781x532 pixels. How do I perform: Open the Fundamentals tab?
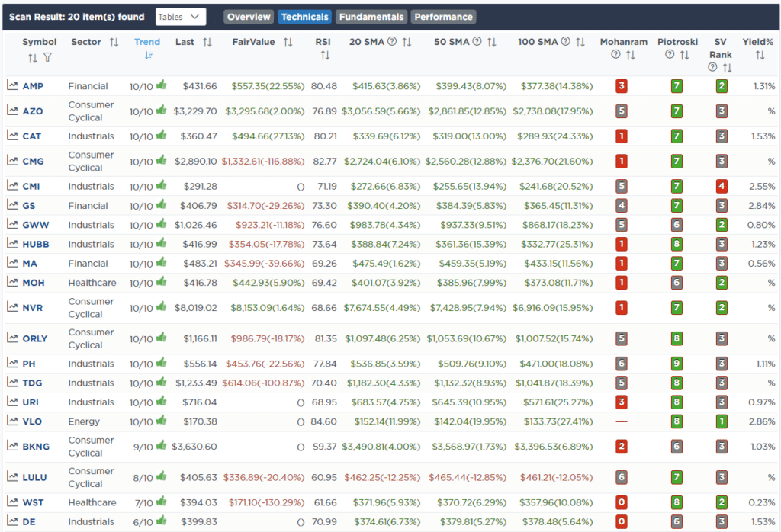tap(371, 17)
